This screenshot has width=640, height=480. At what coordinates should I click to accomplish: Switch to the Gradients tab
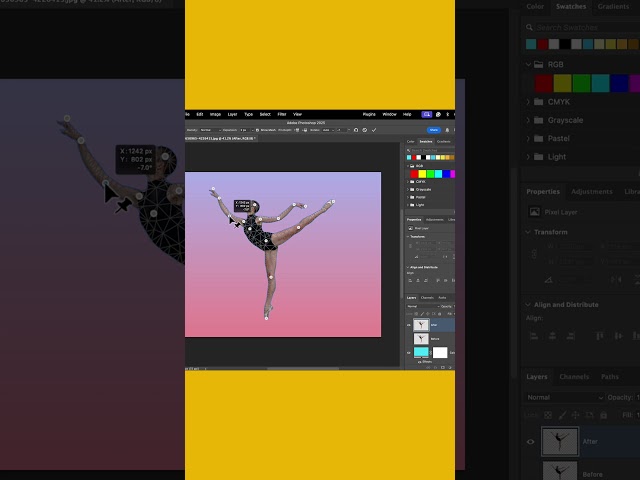444,142
